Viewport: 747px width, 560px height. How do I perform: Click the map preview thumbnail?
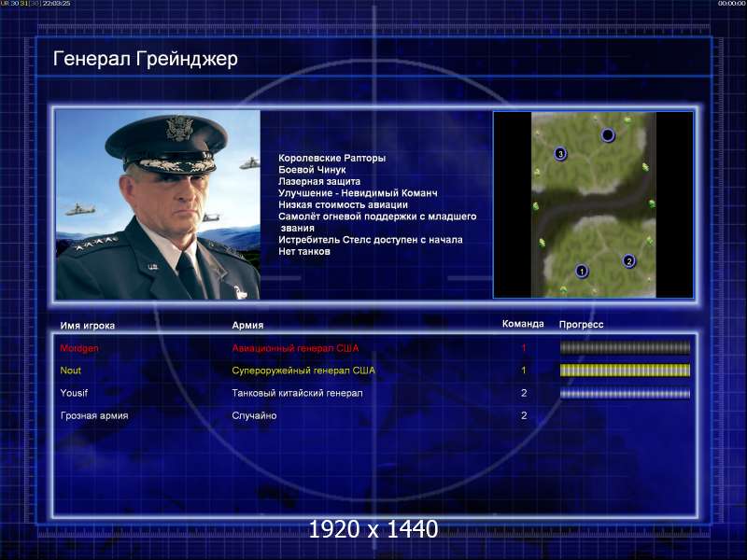coord(593,204)
